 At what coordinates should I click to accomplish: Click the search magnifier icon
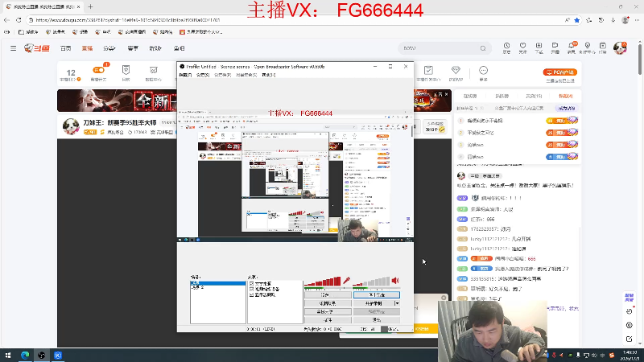tap(483, 48)
